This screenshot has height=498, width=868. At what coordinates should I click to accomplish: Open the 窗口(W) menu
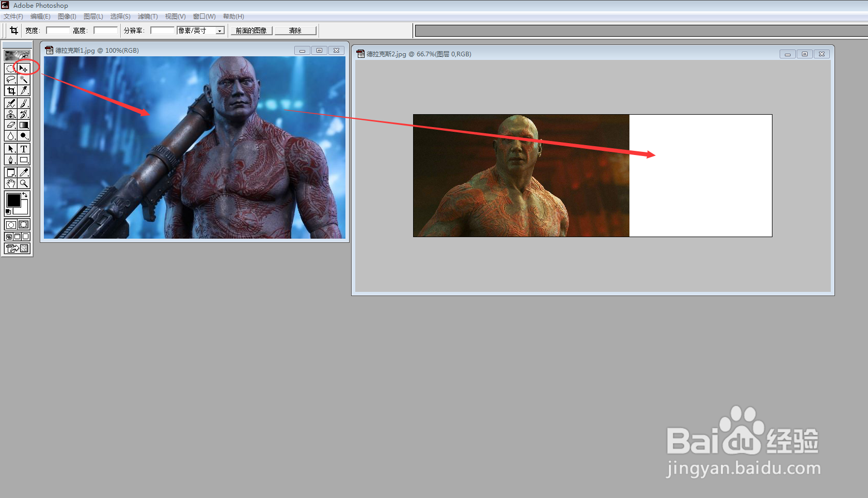[204, 17]
